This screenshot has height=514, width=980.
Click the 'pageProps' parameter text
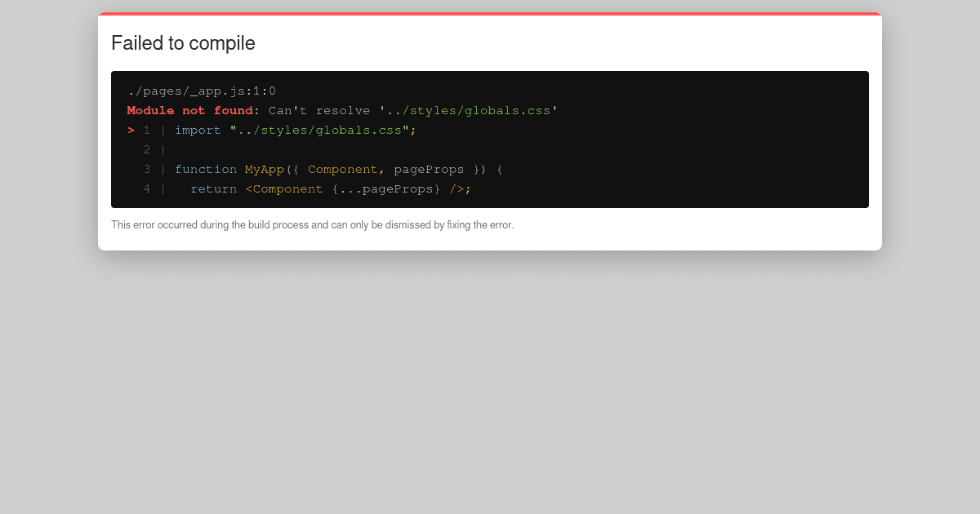coord(429,169)
